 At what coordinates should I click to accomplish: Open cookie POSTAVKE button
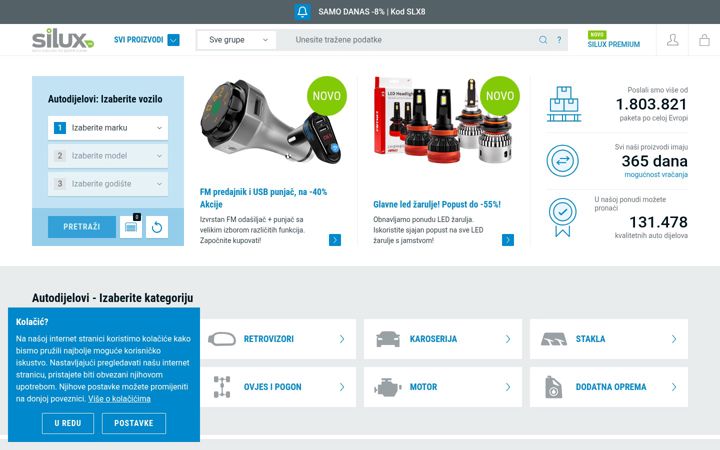coord(134,423)
